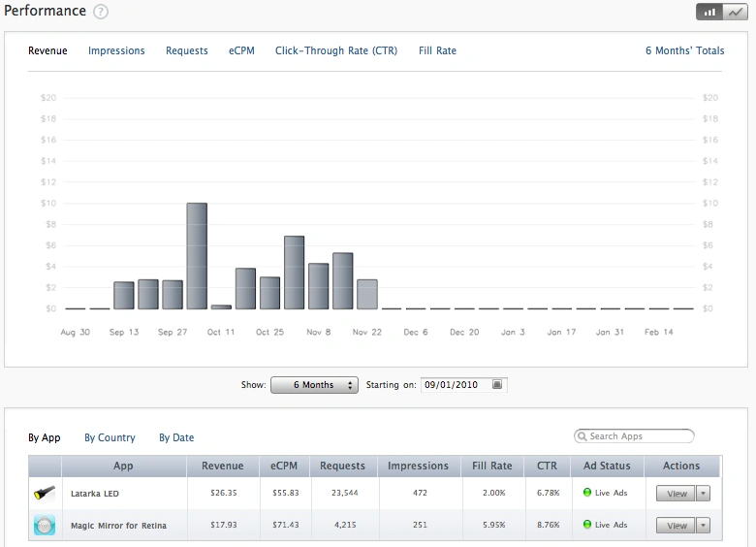Select the Click-Through Rate (CTR) tab

[x=336, y=50]
